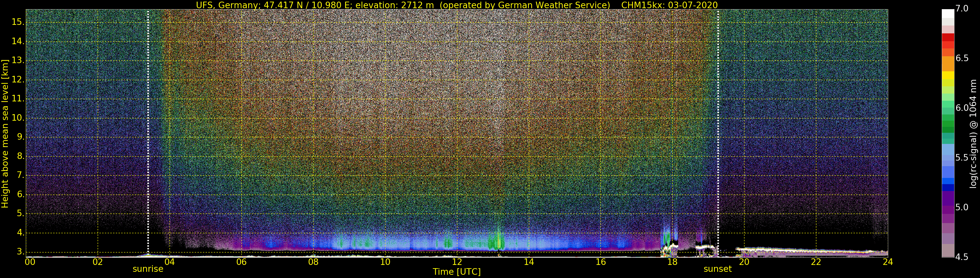Click the 'sunrise' label below the time axis
This screenshot has width=980, height=278.
point(148,269)
